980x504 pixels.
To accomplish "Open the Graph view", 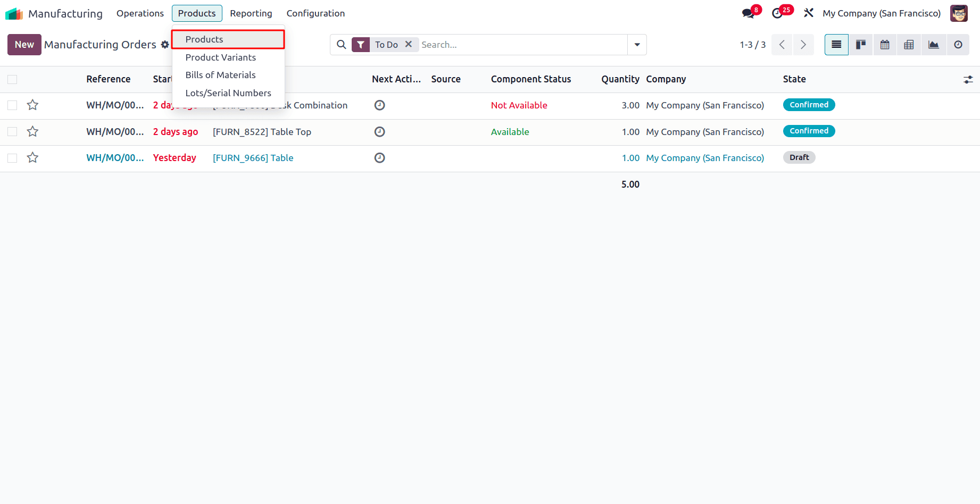I will pos(933,45).
